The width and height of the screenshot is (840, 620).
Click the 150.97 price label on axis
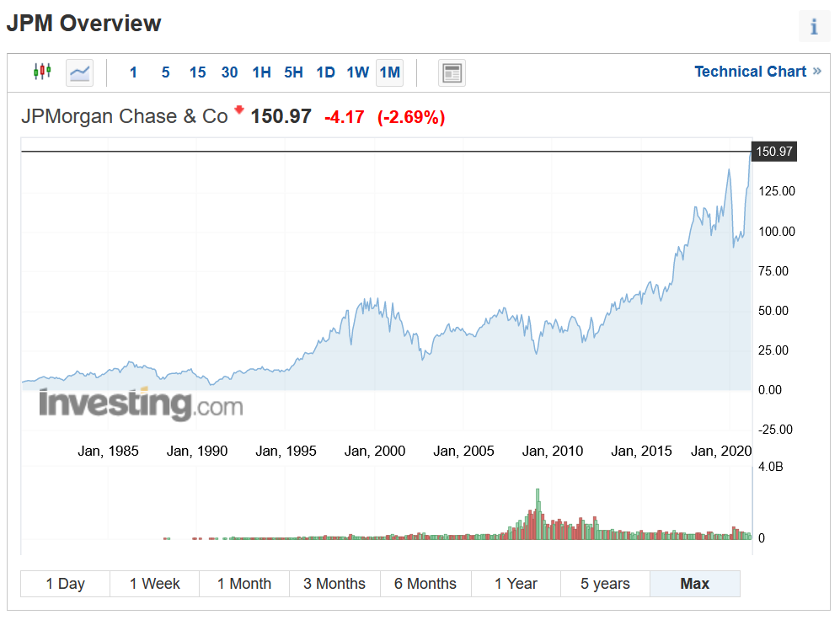coord(774,152)
